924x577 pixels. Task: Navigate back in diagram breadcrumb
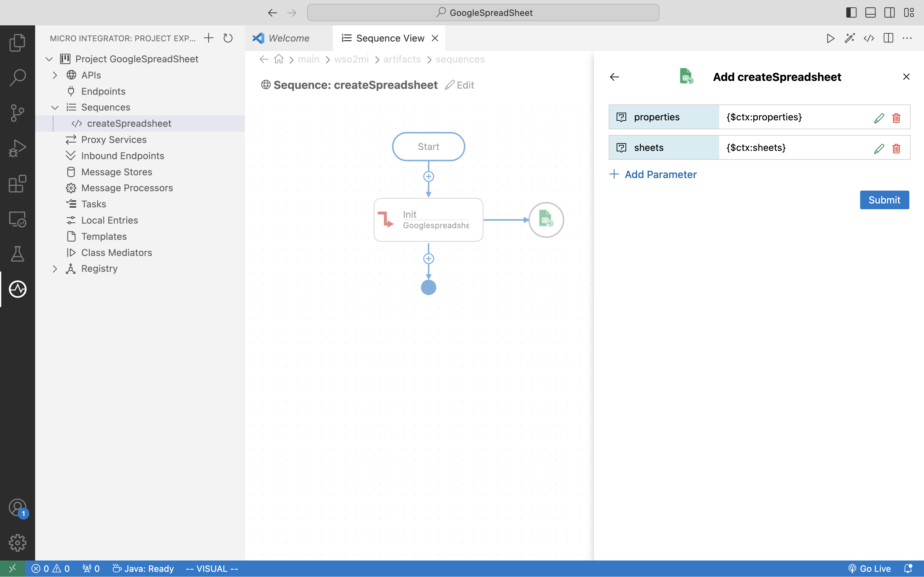click(x=264, y=59)
